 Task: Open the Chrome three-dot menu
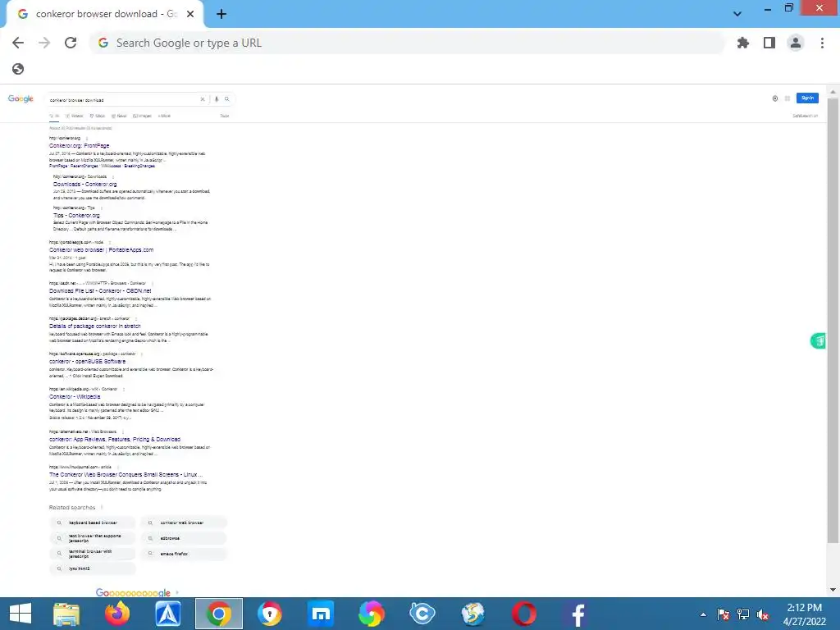pyautogui.click(x=822, y=43)
